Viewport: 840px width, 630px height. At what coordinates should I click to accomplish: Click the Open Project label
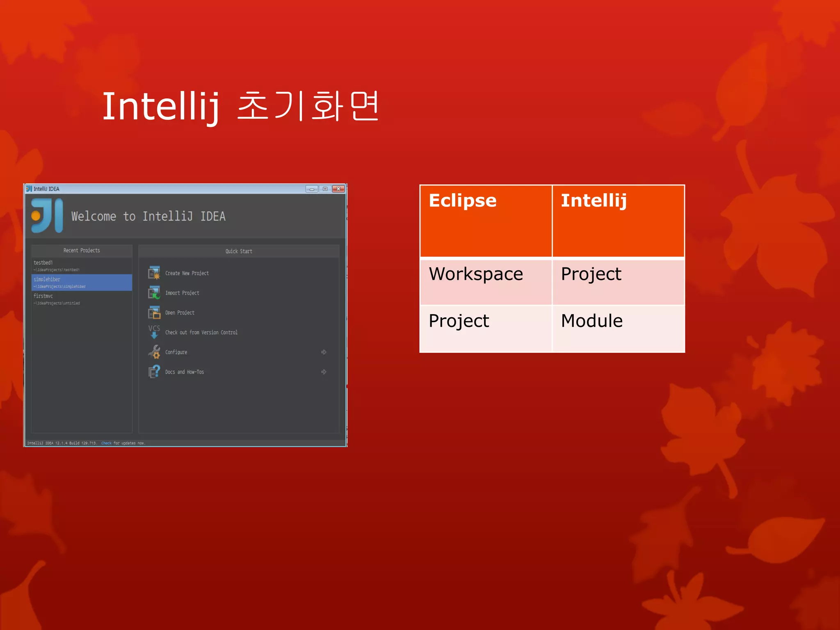tap(180, 313)
